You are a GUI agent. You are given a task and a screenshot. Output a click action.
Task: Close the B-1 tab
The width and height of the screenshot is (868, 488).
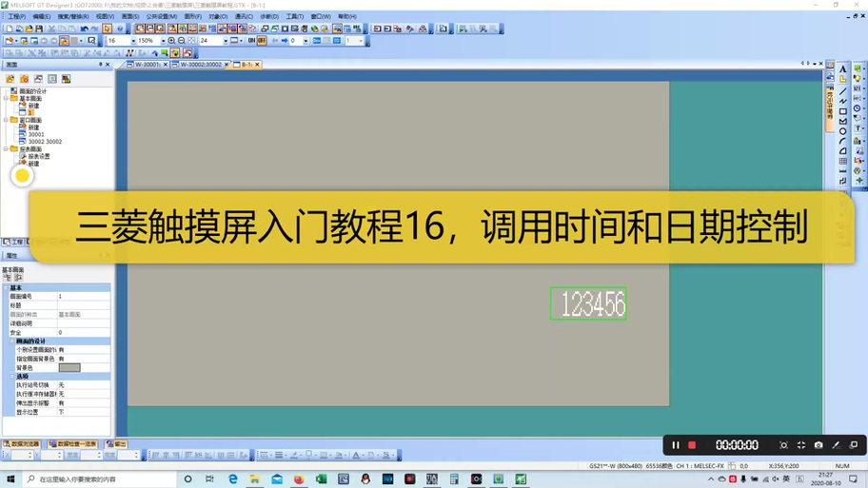point(257,65)
